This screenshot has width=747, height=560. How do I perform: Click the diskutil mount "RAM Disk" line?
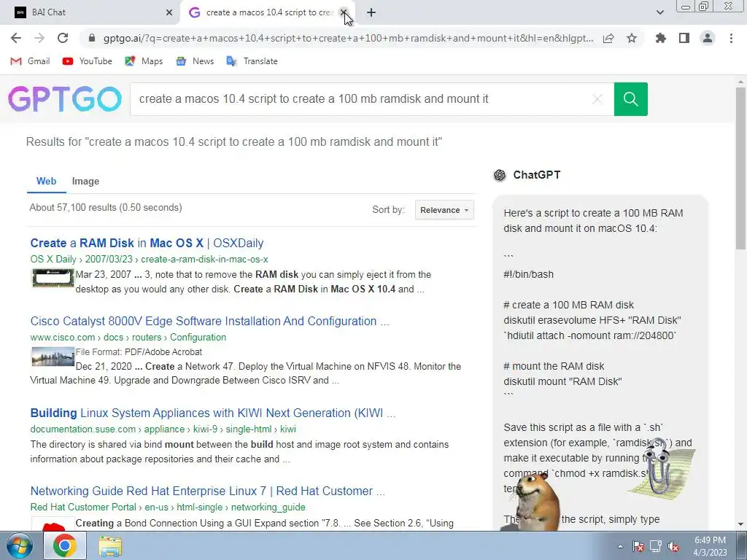(562, 381)
